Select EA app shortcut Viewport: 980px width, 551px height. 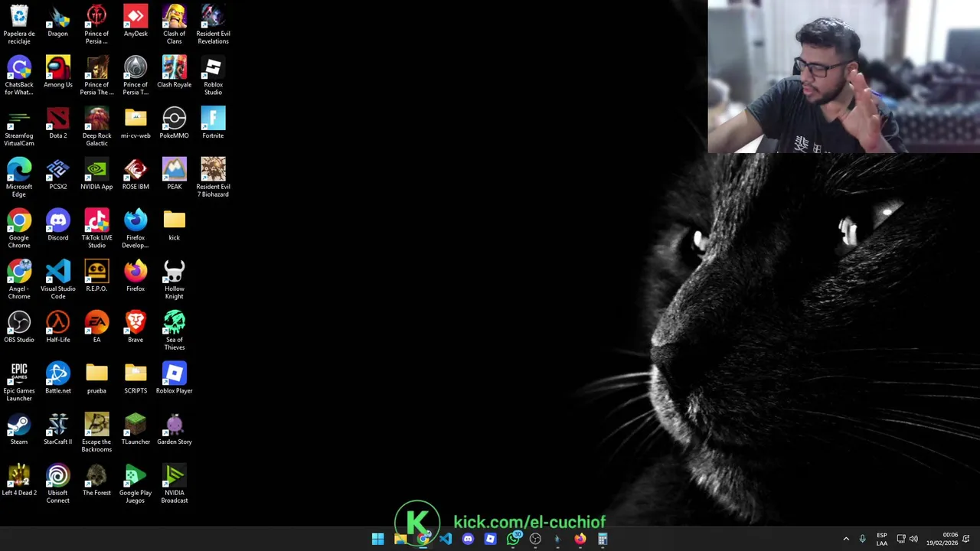(96, 327)
